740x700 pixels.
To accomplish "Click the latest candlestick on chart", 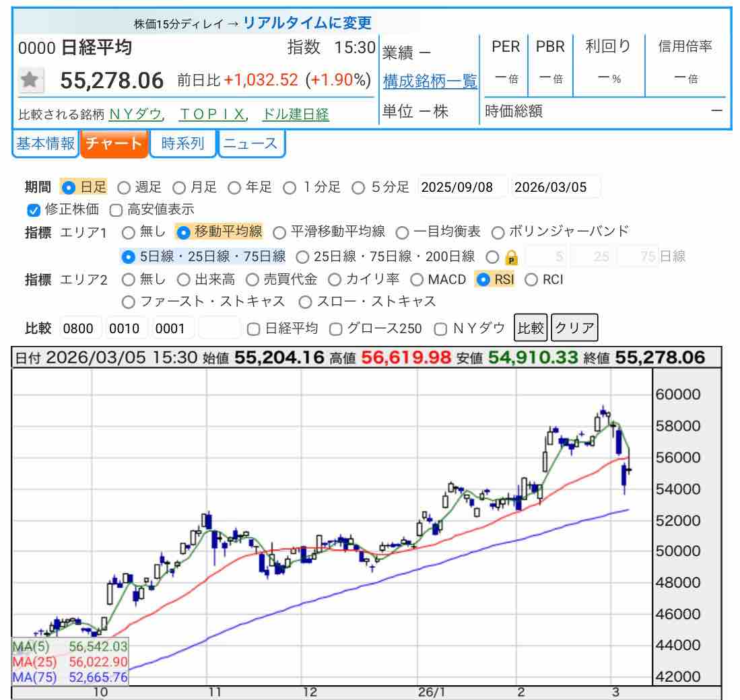I will coord(626,474).
